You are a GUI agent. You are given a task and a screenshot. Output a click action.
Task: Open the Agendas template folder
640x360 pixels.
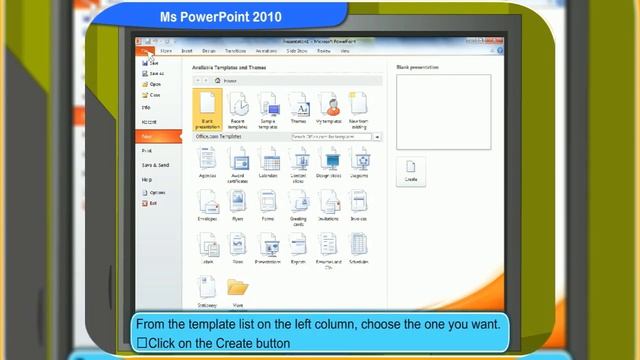[207, 162]
